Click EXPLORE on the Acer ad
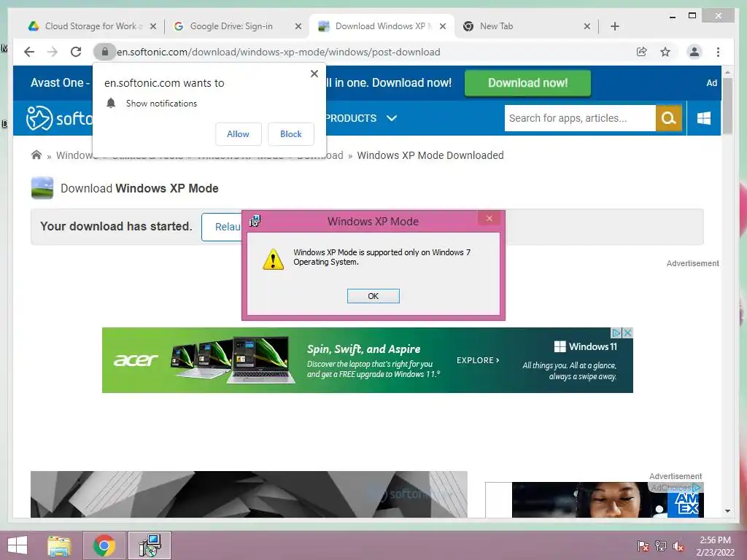747x560 pixels. (x=477, y=360)
